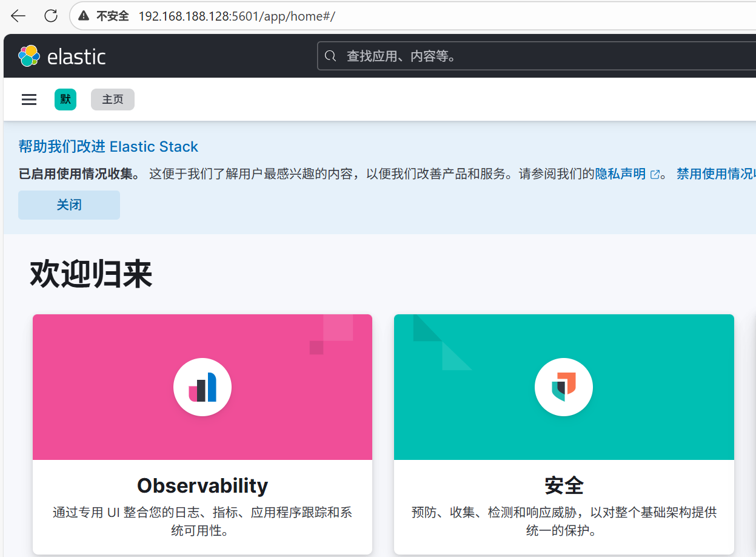Click external-link icon beside 隐私声明
This screenshot has height=557, width=756.
pos(655,175)
